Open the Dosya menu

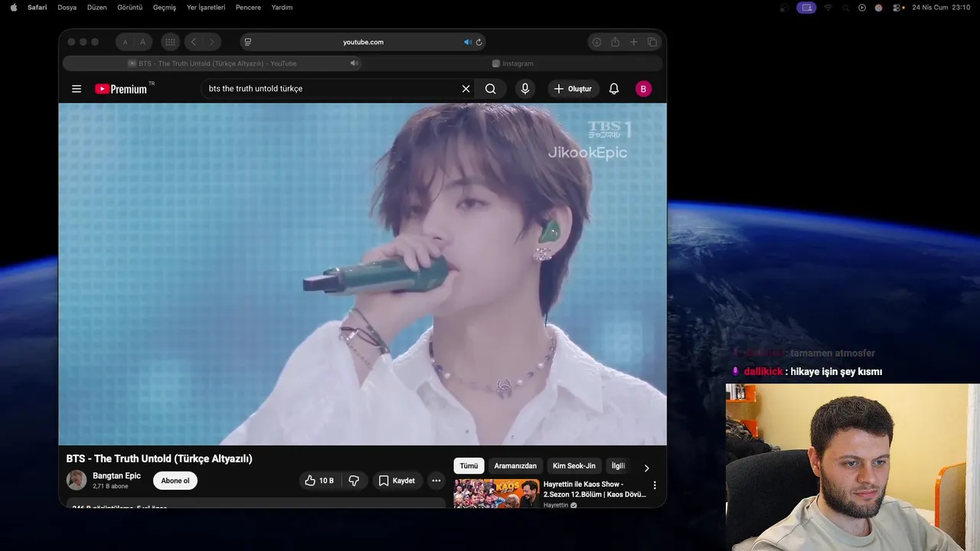coord(67,8)
